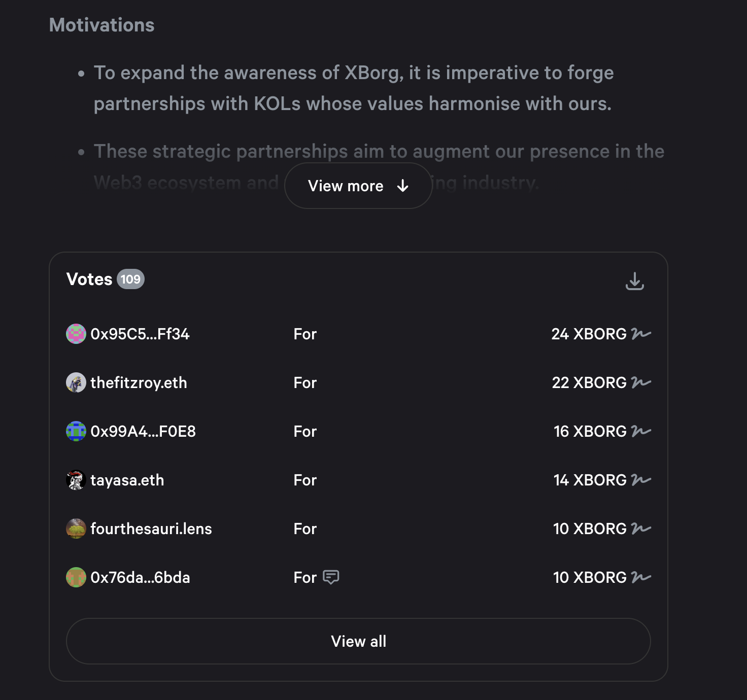Download the votes list
Viewport: 747px width, 700px height.
(634, 281)
